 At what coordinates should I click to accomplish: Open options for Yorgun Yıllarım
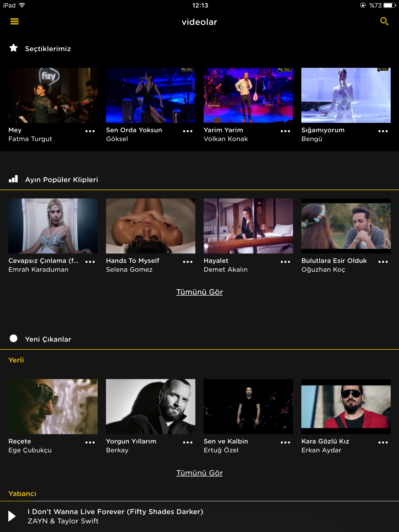[x=188, y=442]
